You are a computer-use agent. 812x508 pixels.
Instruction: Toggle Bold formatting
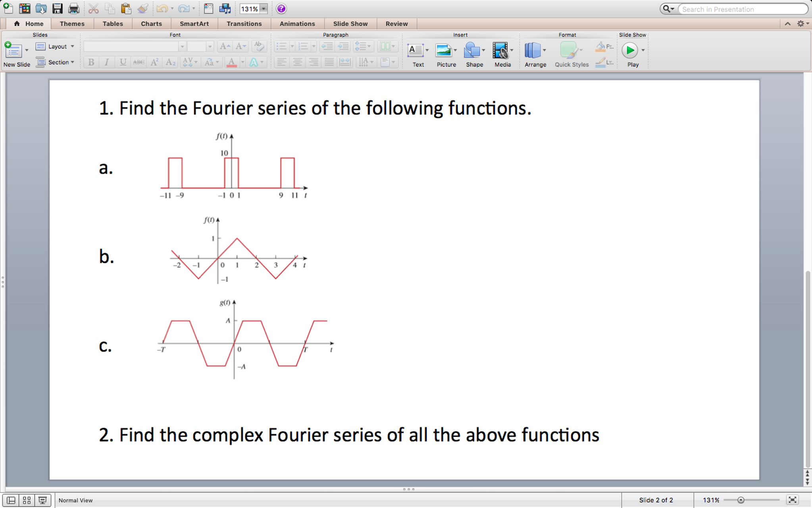(91, 62)
